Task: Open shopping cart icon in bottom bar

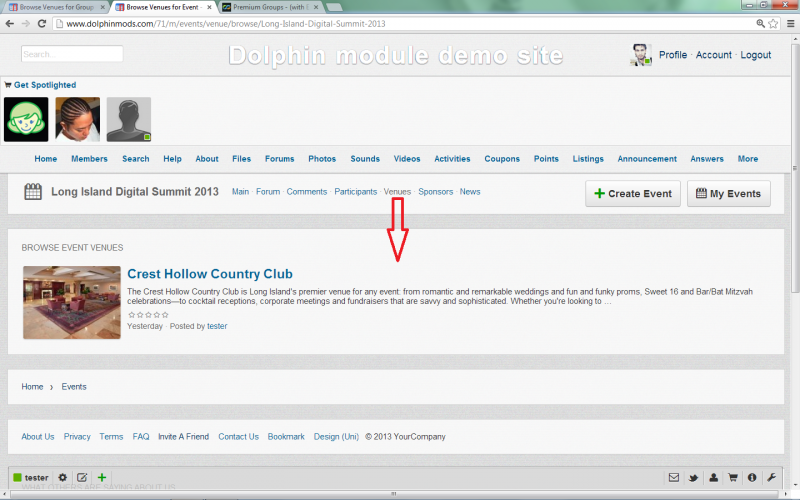Action: pyautogui.click(x=733, y=478)
